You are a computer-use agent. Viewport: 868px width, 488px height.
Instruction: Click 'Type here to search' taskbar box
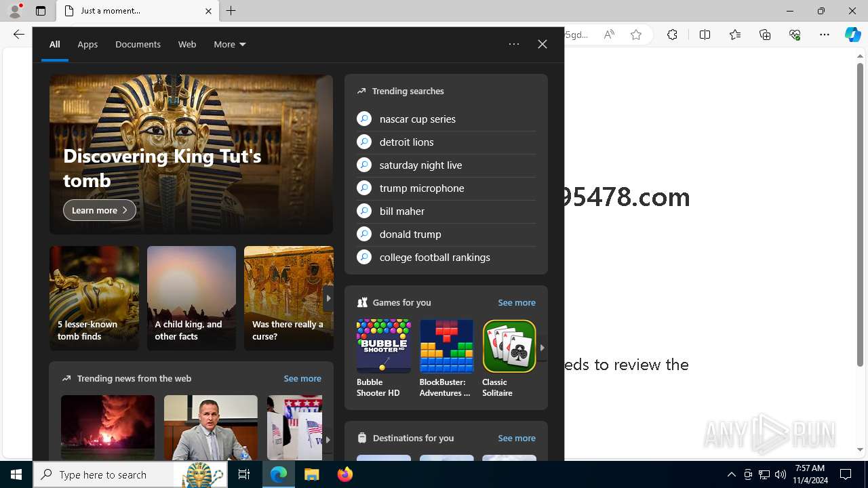click(x=129, y=474)
